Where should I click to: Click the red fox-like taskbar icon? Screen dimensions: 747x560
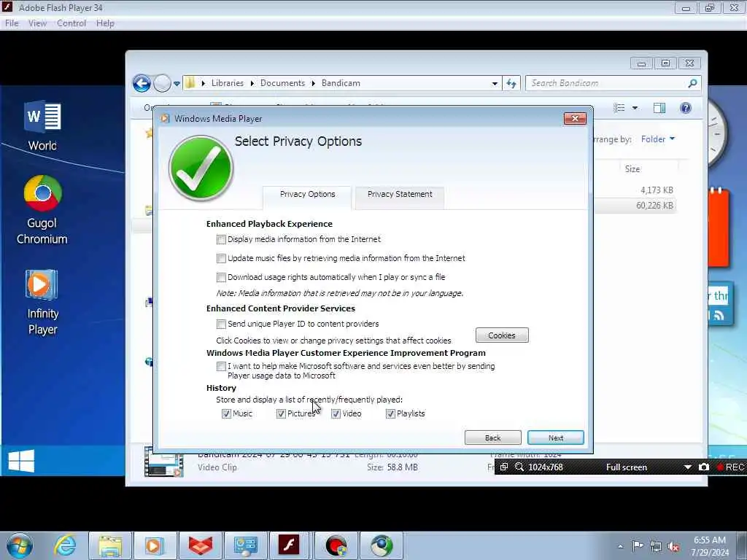pyautogui.click(x=200, y=545)
